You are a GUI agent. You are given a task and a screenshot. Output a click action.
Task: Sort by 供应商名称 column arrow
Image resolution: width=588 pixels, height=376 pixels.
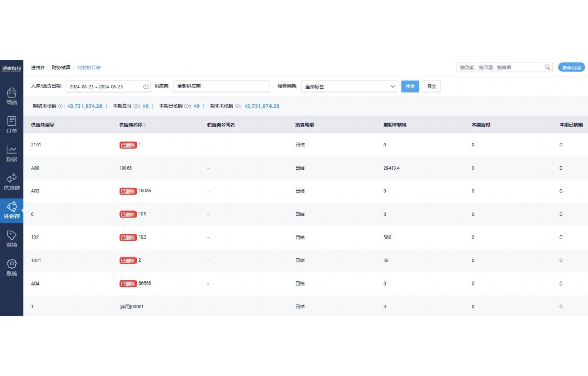pyautogui.click(x=144, y=125)
